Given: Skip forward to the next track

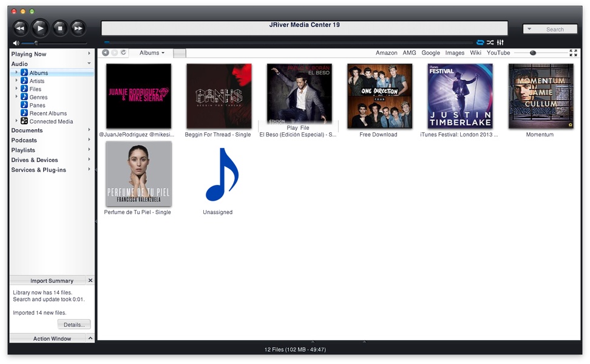Looking at the screenshot, I should tap(78, 28).
